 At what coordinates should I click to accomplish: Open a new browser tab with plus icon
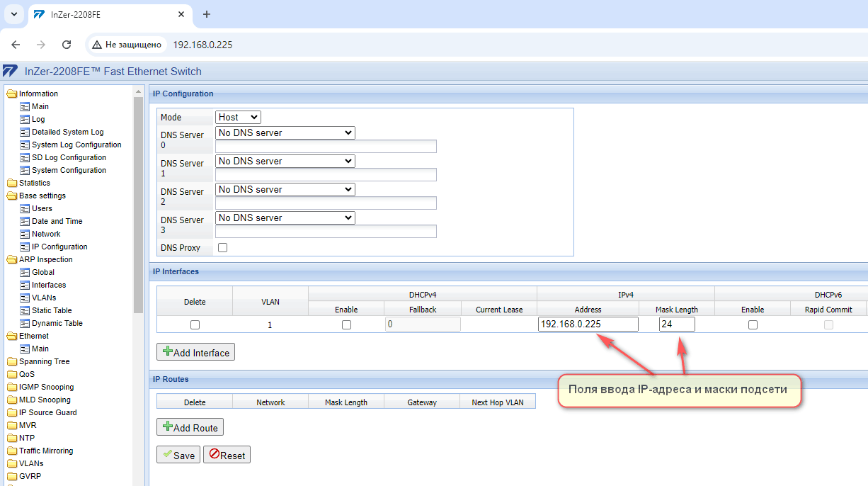tap(207, 14)
